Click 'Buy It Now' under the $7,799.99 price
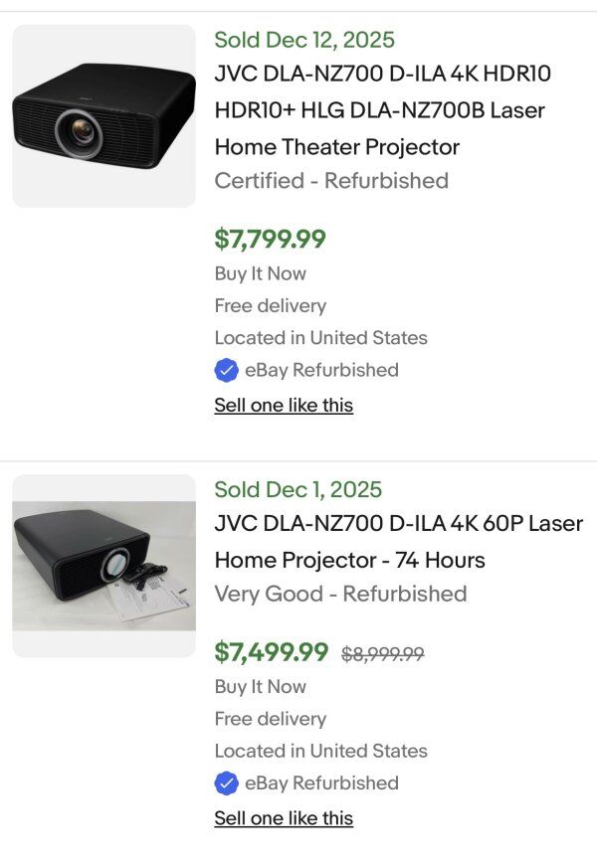This screenshot has height=868, width=597. [x=260, y=273]
